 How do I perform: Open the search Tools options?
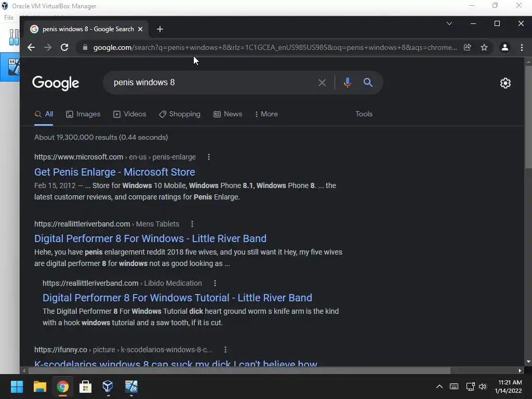pos(364,114)
